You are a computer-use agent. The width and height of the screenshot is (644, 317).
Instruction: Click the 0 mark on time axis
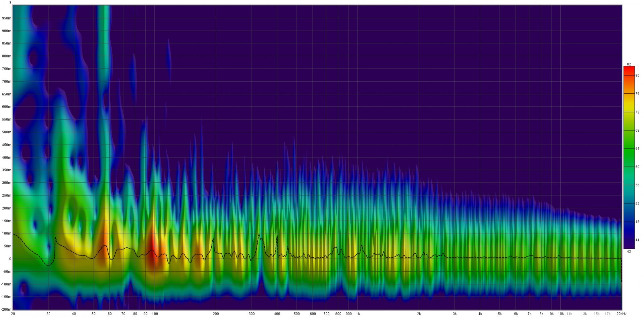10,259
